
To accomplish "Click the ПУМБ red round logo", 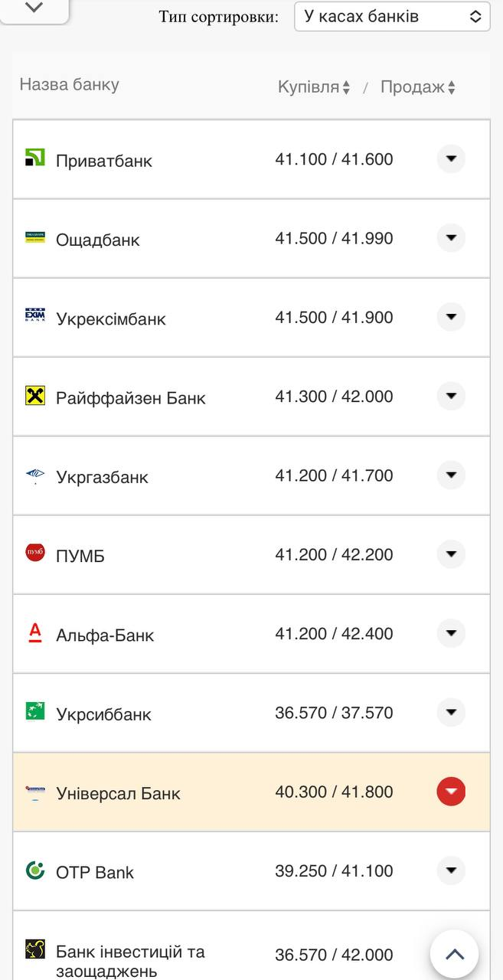I will [x=35, y=552].
